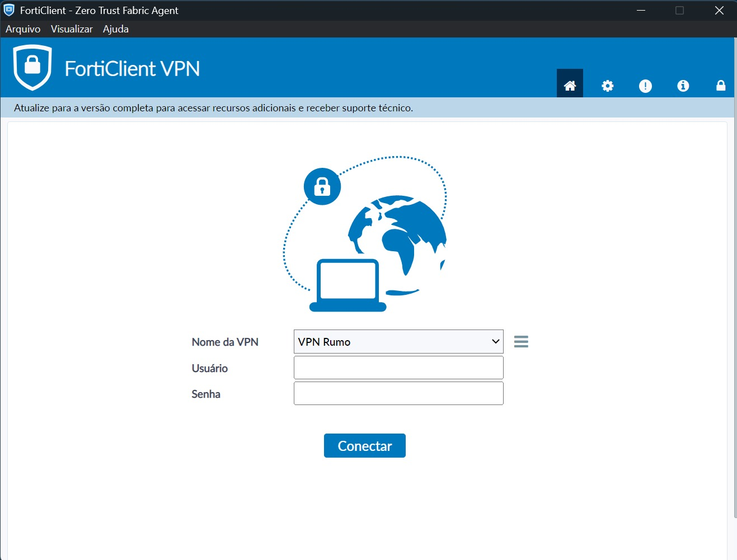This screenshot has height=560, width=737.
Task: Expand the VPN Rumo connection dropdown
Action: (398, 341)
